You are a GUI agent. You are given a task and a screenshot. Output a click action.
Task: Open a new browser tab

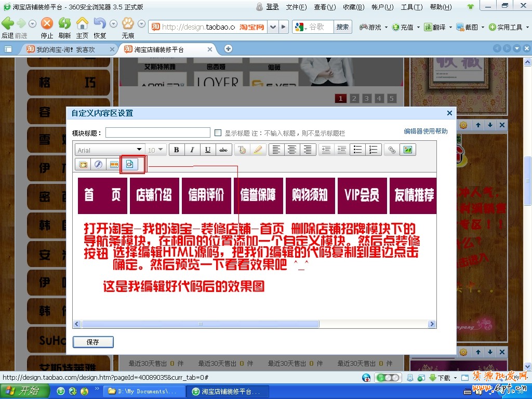229,49
